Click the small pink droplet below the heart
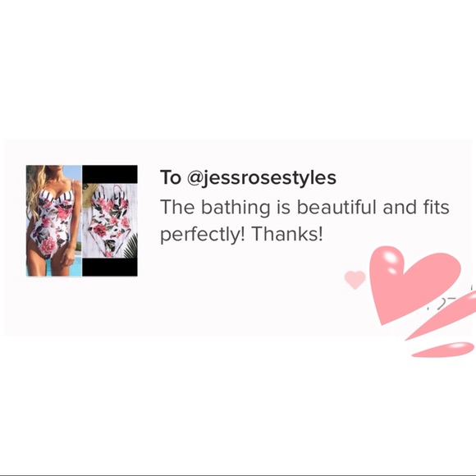Image resolution: width=476 pixels, height=476 pixels. click(442, 350)
